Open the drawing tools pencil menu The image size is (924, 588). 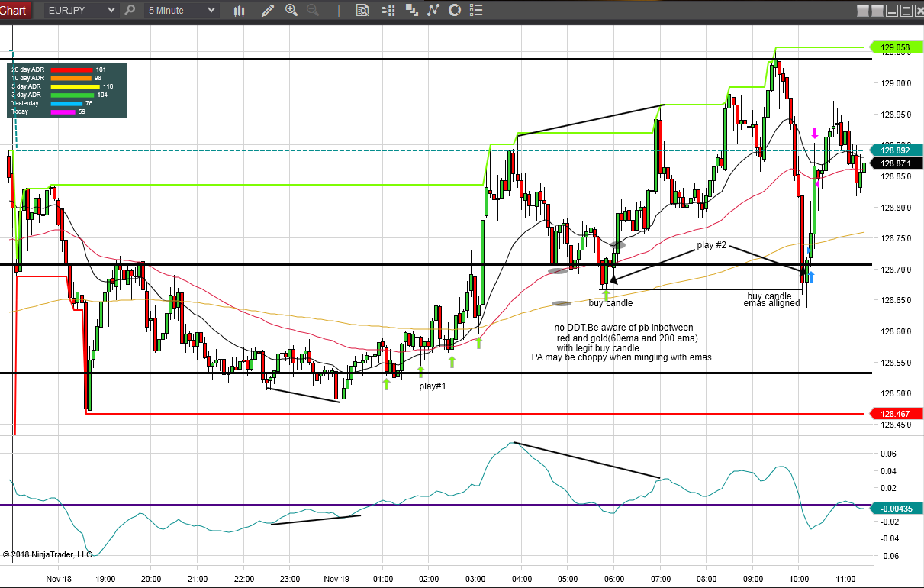click(x=266, y=11)
